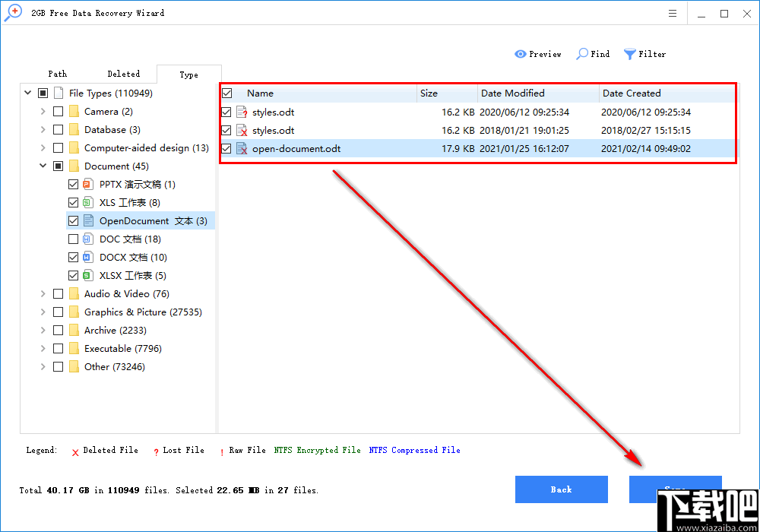The image size is (760, 532).
Task: Switch to the Path tab
Action: tap(58, 74)
